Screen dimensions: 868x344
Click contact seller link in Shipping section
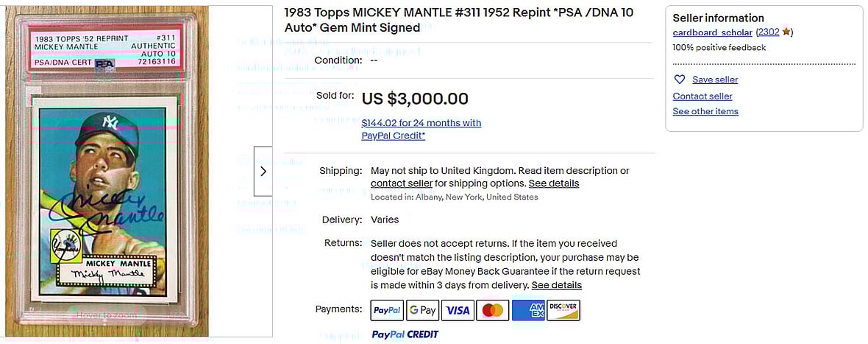(401, 183)
